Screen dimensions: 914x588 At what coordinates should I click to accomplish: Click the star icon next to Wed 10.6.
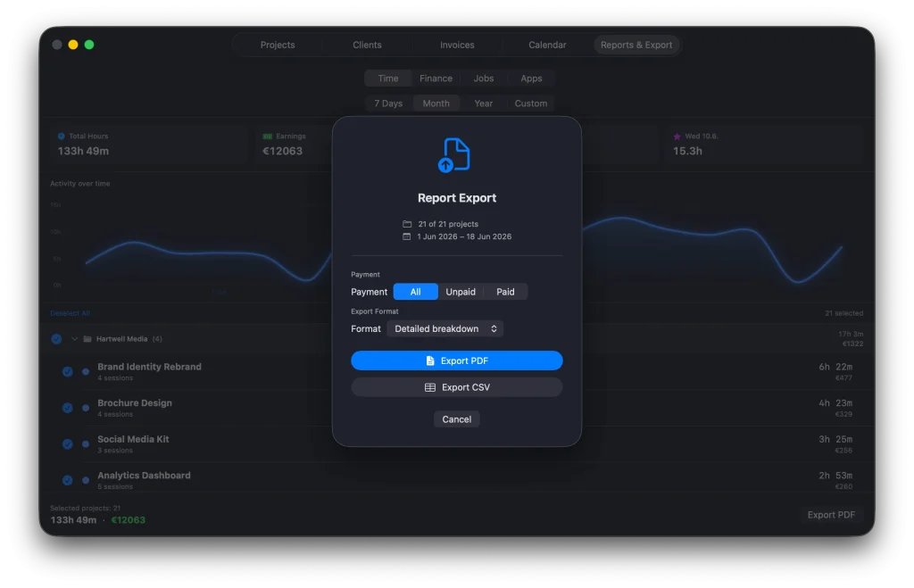(677, 137)
